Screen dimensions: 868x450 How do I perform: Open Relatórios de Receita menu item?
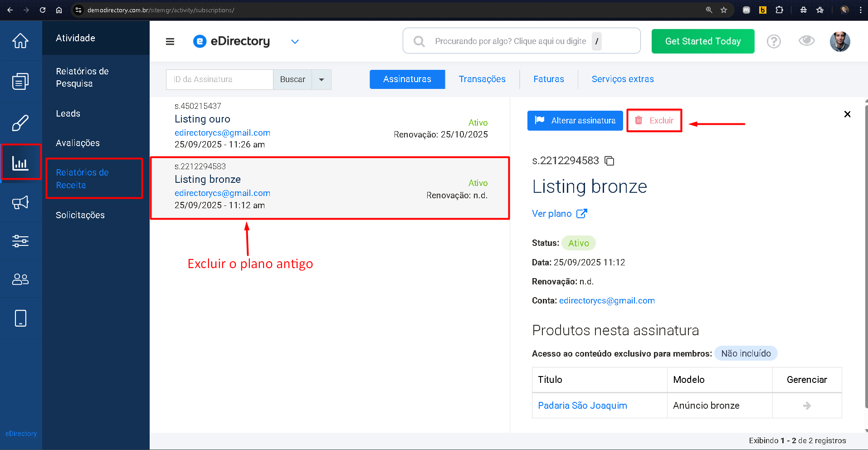pyautogui.click(x=82, y=179)
